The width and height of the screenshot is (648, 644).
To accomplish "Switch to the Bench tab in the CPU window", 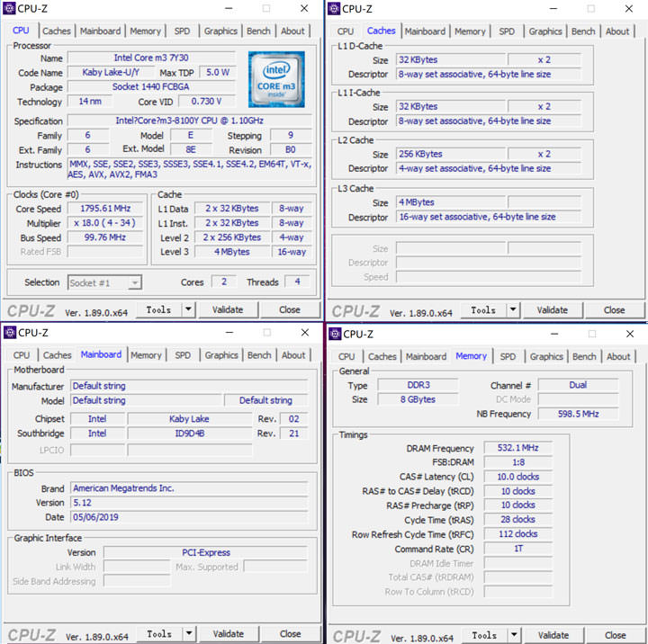I will 258,31.
